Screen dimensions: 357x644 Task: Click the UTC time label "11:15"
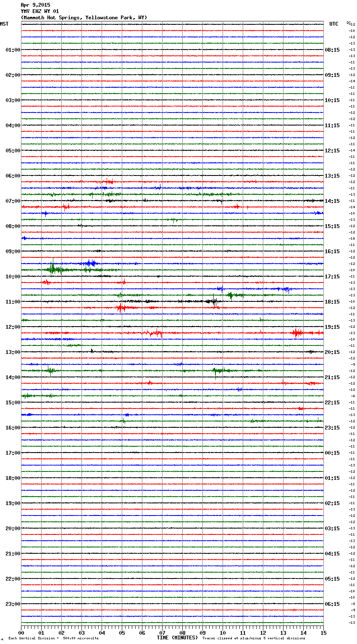coord(332,126)
